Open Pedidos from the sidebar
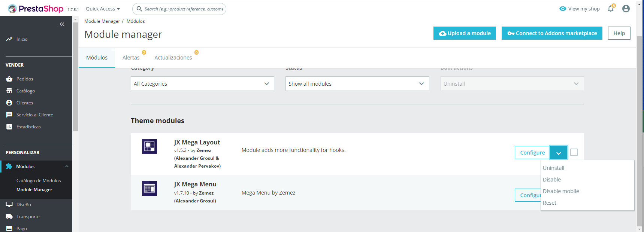This screenshot has height=232, width=644. pyautogui.click(x=25, y=79)
